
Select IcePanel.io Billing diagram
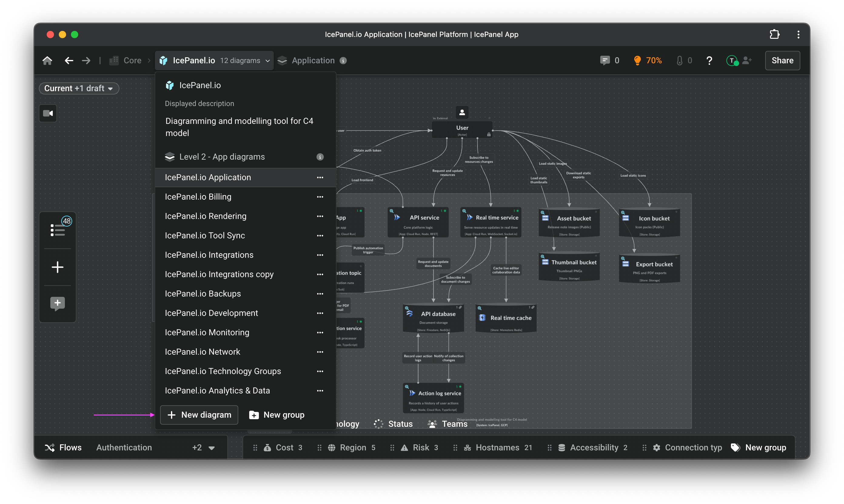click(198, 197)
